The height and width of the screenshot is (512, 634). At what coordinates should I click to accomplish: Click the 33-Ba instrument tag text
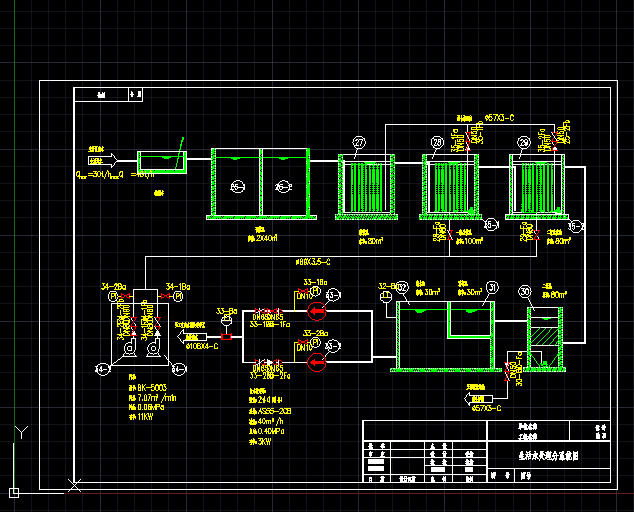(x=226, y=311)
